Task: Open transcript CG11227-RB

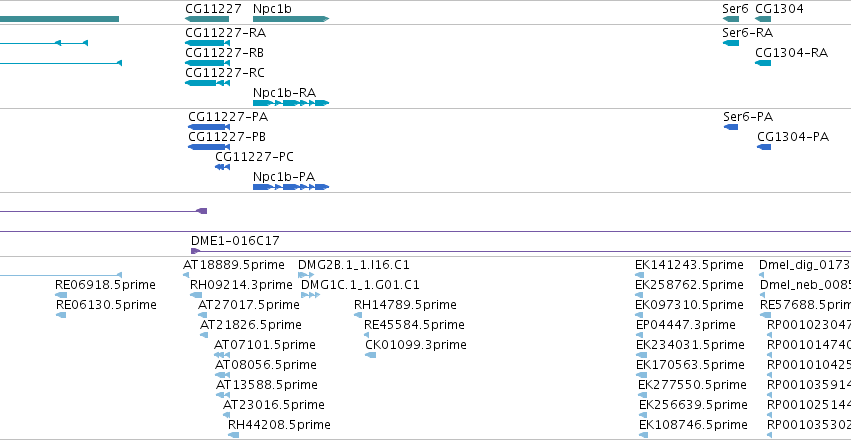Action: coord(207,63)
